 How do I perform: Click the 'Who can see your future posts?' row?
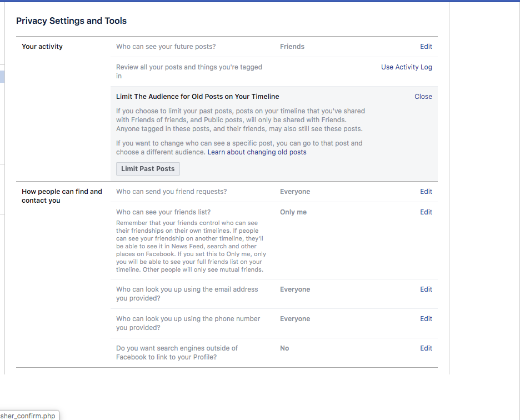coord(274,47)
